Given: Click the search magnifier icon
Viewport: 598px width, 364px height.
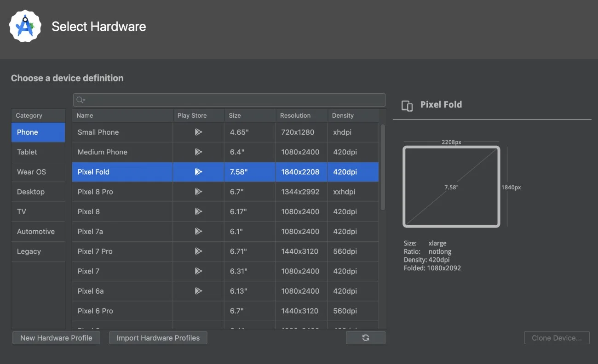Looking at the screenshot, I should [x=80, y=100].
